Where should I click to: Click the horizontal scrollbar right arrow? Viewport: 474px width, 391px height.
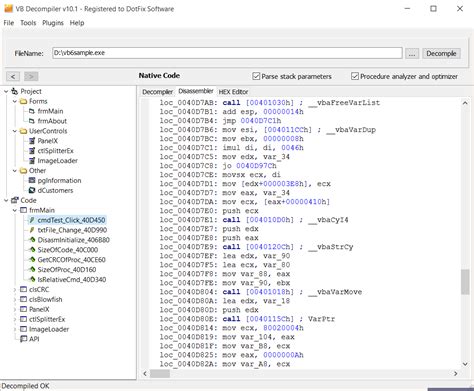(456, 373)
